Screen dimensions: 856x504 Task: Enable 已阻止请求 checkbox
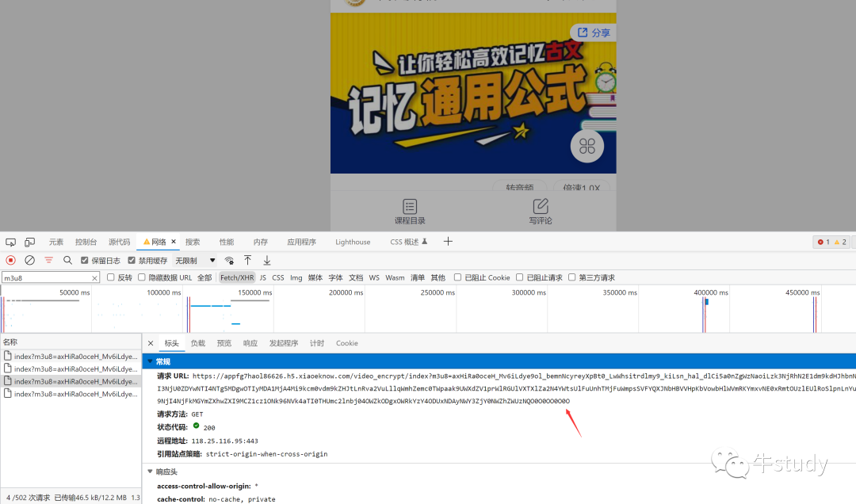(520, 277)
